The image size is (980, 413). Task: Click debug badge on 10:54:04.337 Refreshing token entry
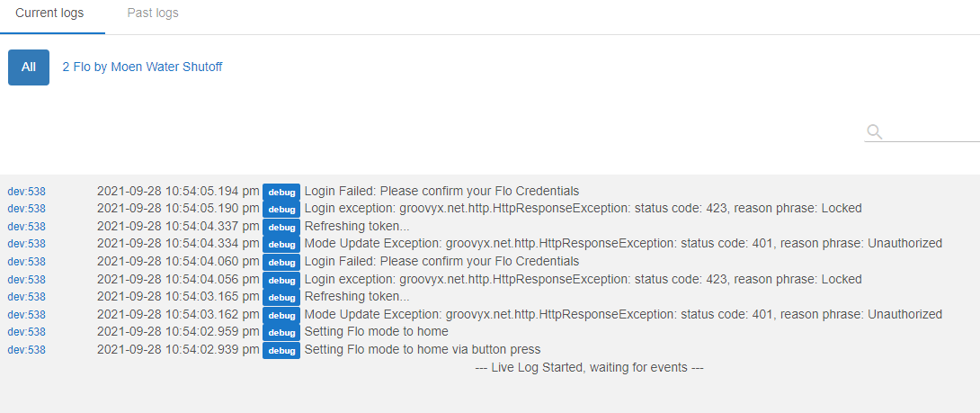(281, 227)
